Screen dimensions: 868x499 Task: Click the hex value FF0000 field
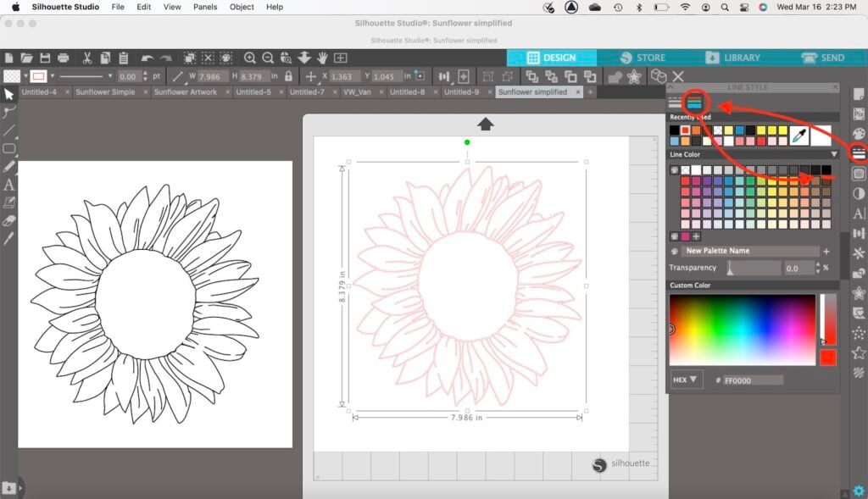753,380
